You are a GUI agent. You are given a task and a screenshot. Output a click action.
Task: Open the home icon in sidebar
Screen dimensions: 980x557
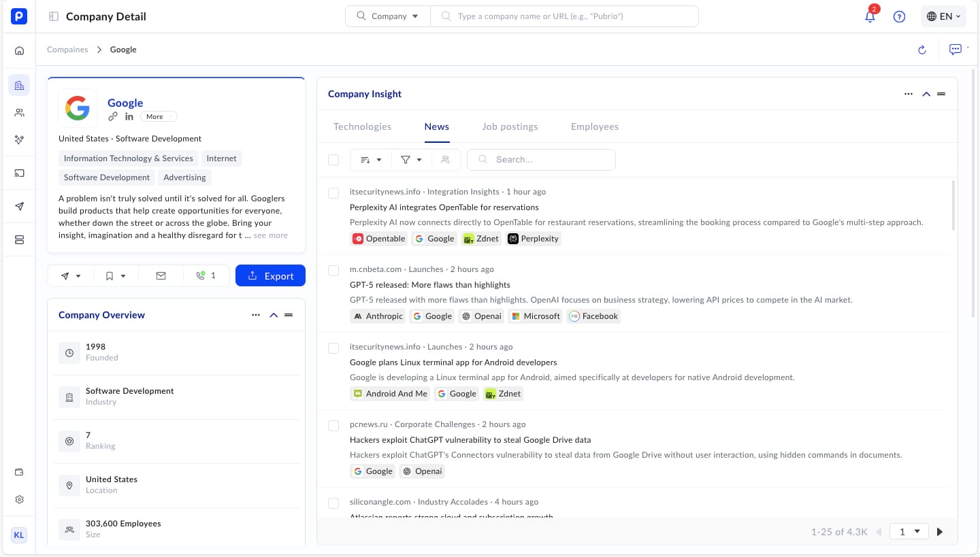pos(19,50)
